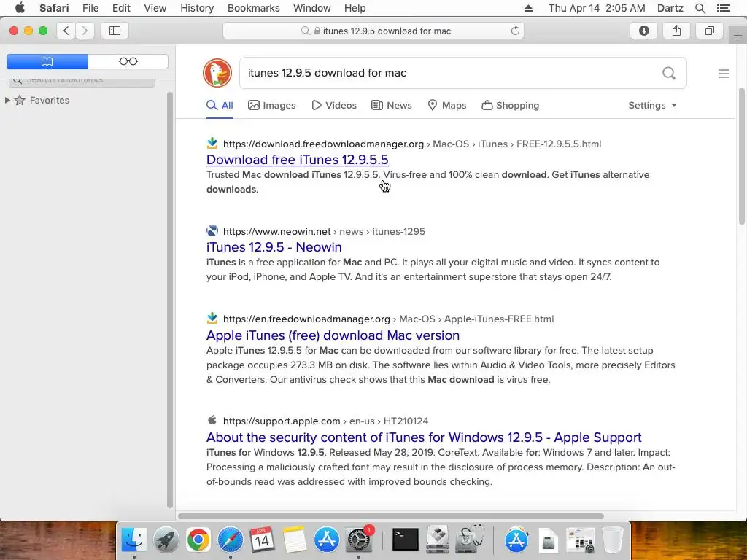Hide the sidebar using the sidebar button
Image resolution: width=747 pixels, height=560 pixels.
(x=115, y=31)
